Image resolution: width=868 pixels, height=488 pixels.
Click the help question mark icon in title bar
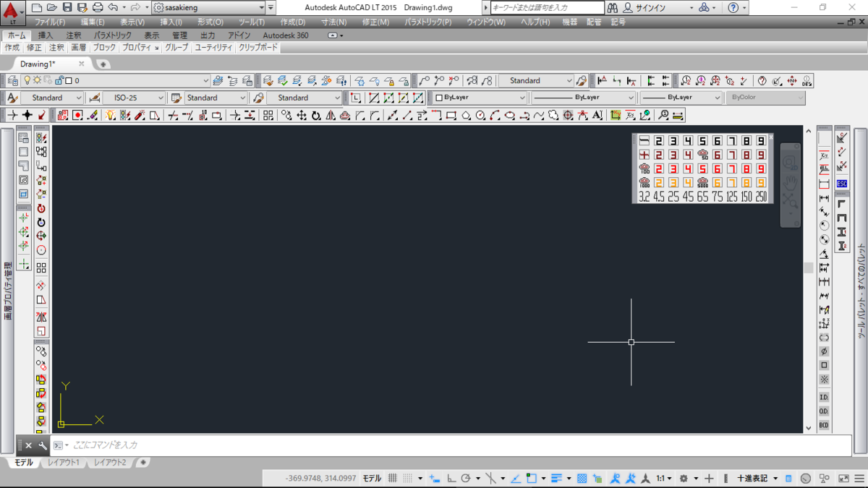coord(733,7)
